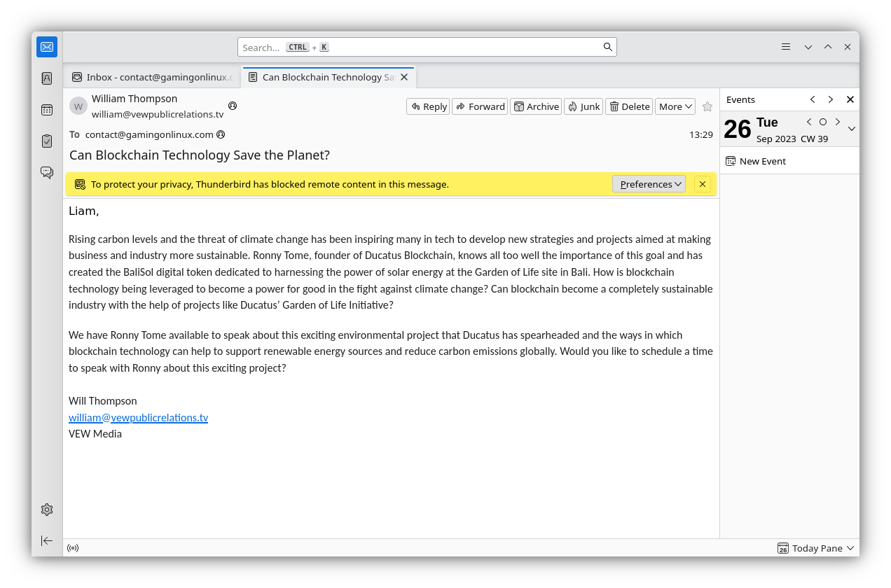This screenshot has height=588, width=891.
Task: Open the Calendar space icon
Action: tap(47, 110)
